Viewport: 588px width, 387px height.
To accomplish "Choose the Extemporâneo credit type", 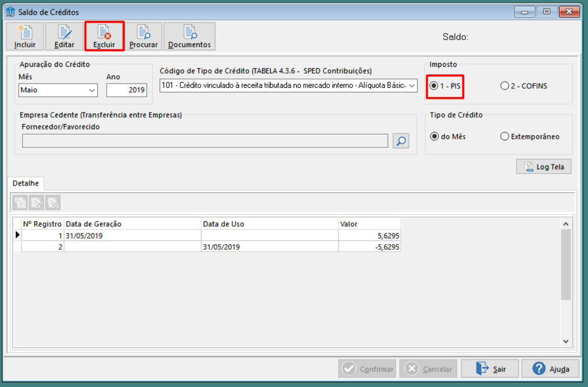I will 530,137.
